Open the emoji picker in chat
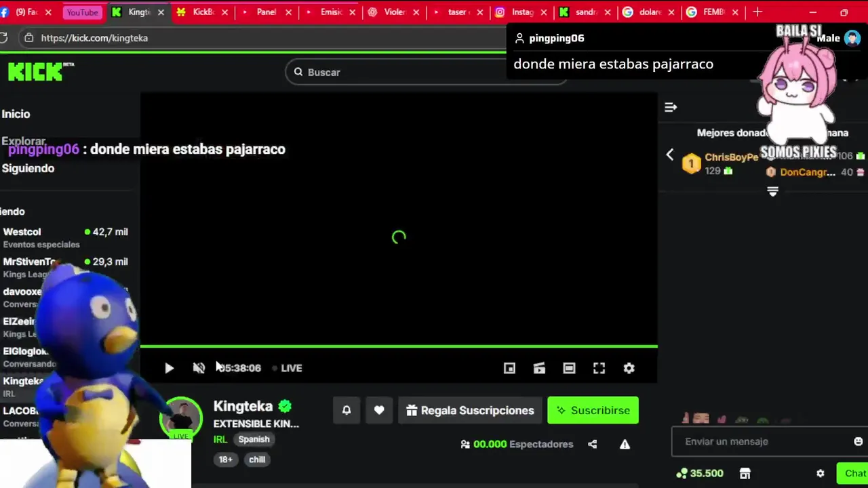Screen dimensions: 868x488 [x=858, y=441]
